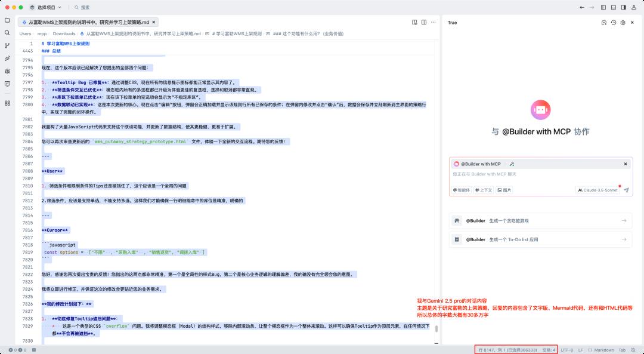
Task: Change the LF end-of-line sequence
Action: point(581,350)
